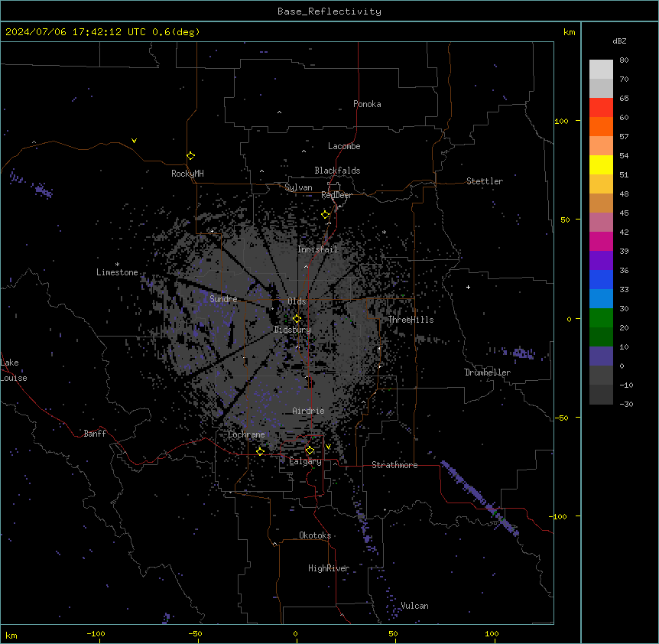Screen dimensions: 659x644
Task: Click the 80 value on the dBZ scale
Action: coord(624,60)
